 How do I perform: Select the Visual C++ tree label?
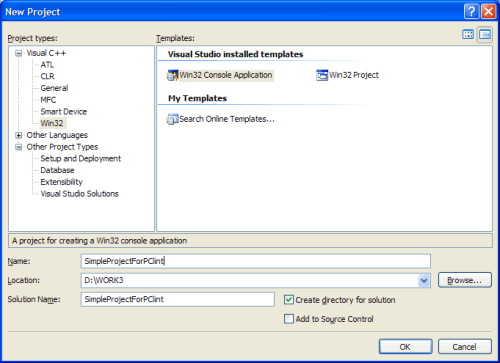46,53
